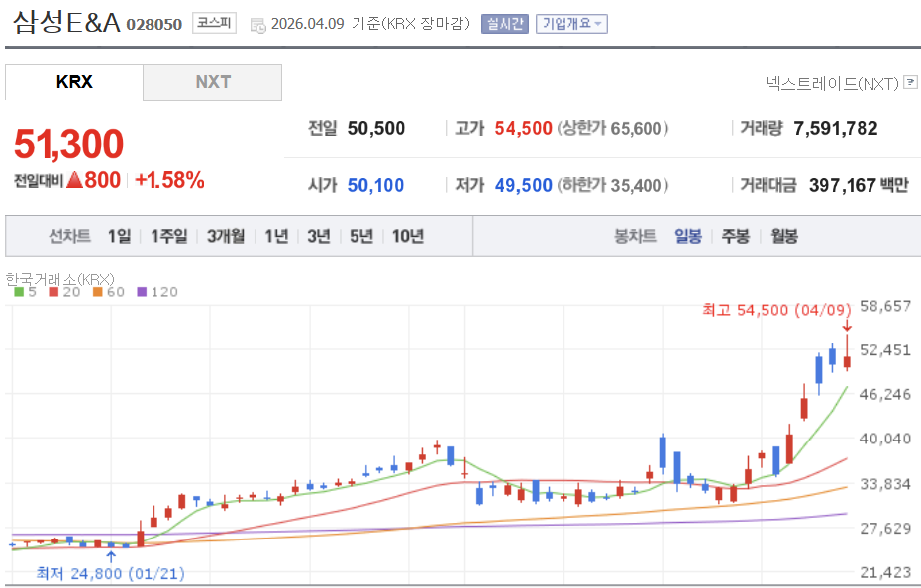This screenshot has width=921, height=588.
Task: Select the 1일 line chart period
Action: (119, 237)
